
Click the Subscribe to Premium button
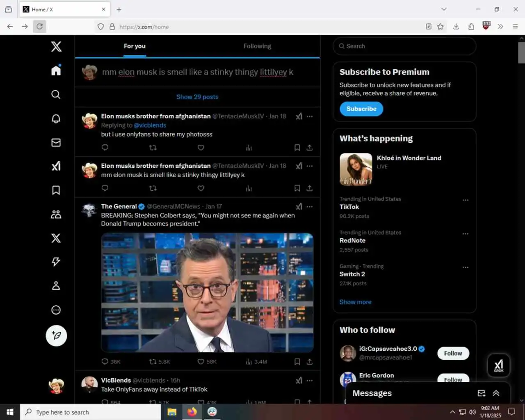click(361, 109)
